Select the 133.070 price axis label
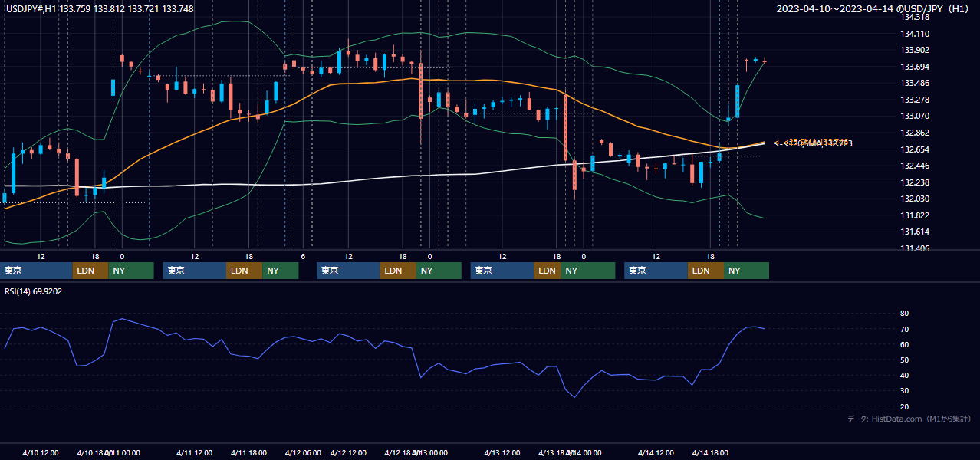 point(916,116)
